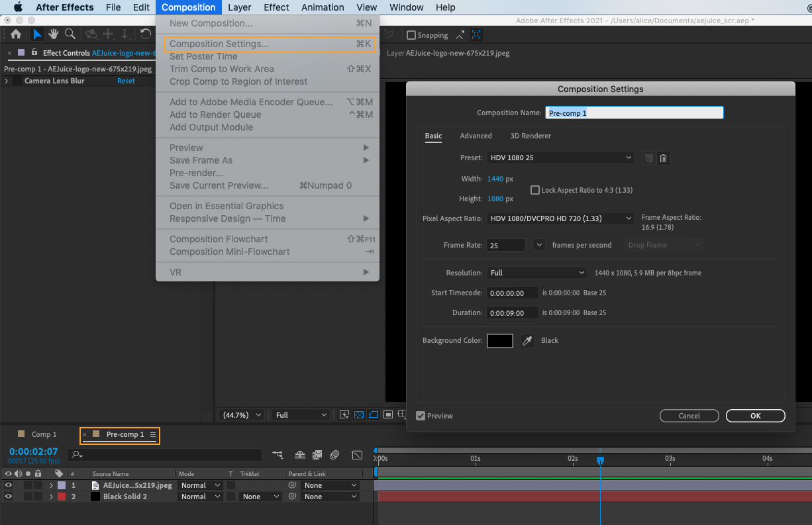
Task: Check Lock Aspect Ratio to 4:3
Action: 535,190
